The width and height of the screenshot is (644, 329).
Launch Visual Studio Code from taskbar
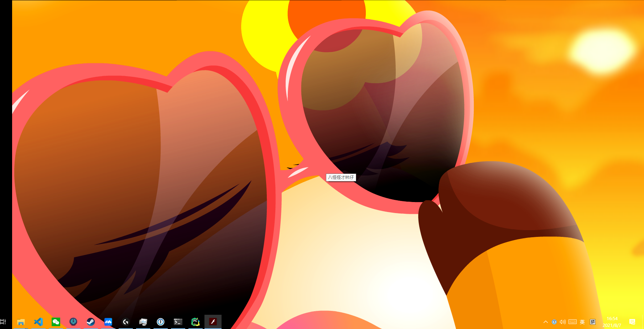pos(38,322)
